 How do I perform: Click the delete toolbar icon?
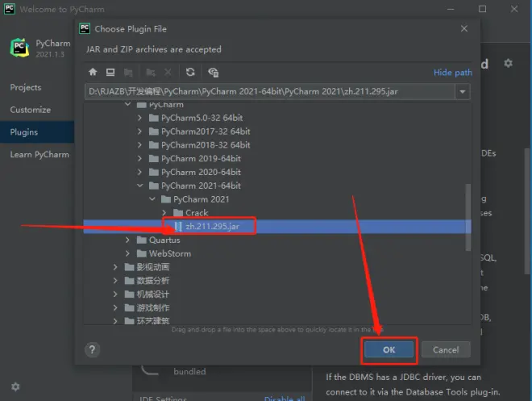pyautogui.click(x=168, y=72)
